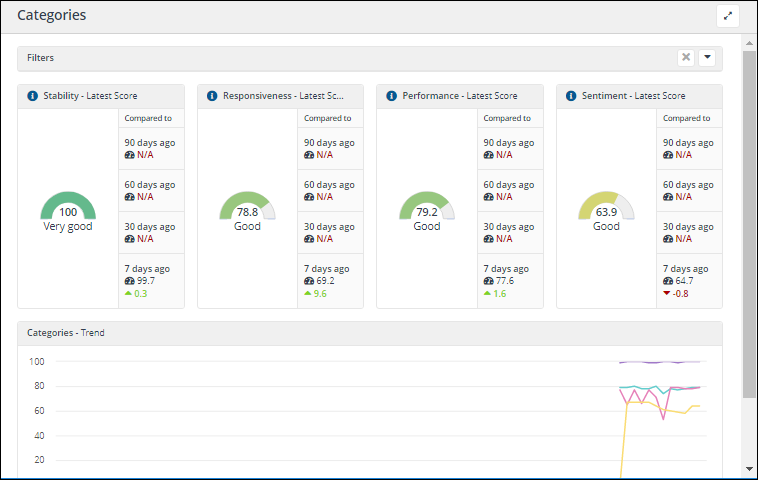
Task: Select the Performance gauge showing 79.2
Action: tap(427, 207)
